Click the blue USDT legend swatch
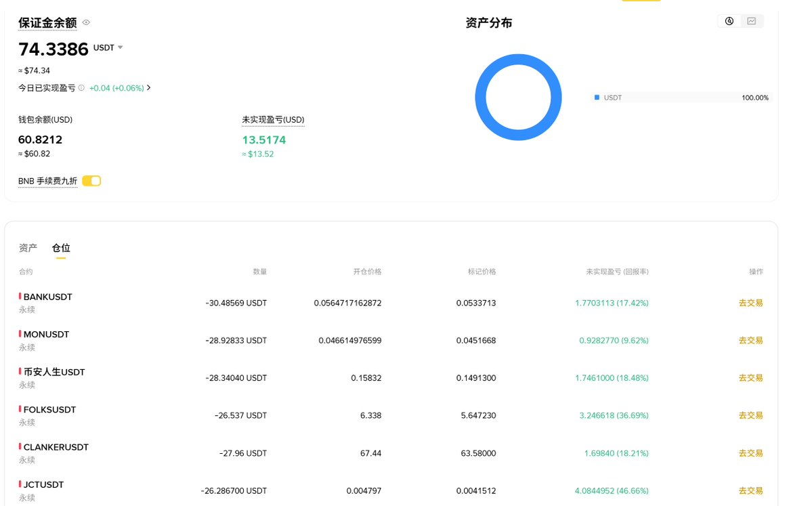 tap(597, 98)
